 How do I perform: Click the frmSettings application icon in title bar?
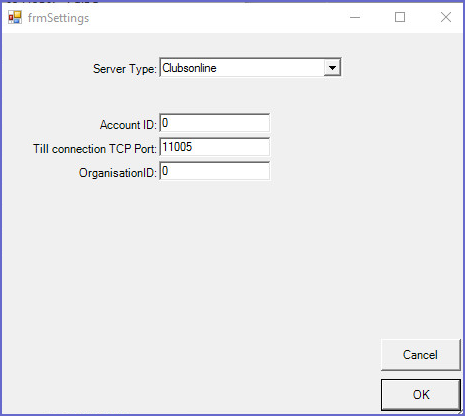pyautogui.click(x=15, y=17)
